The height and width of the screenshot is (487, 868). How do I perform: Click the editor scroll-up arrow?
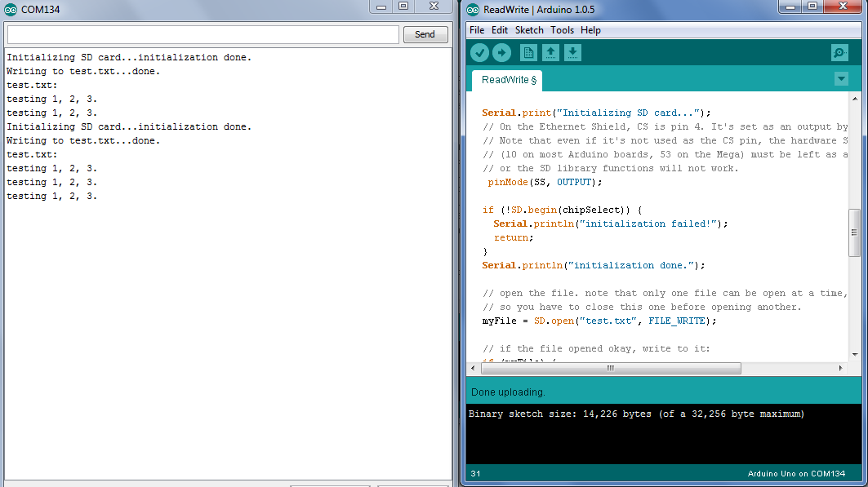(855, 99)
